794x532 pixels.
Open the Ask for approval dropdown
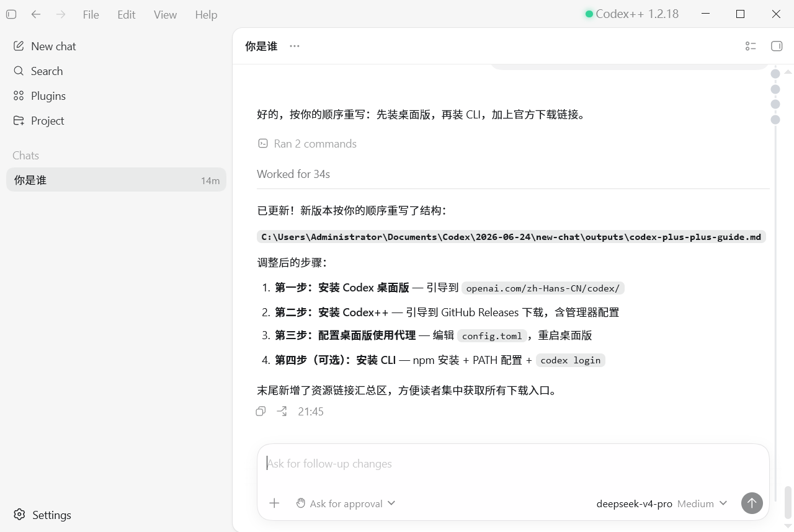click(x=346, y=503)
